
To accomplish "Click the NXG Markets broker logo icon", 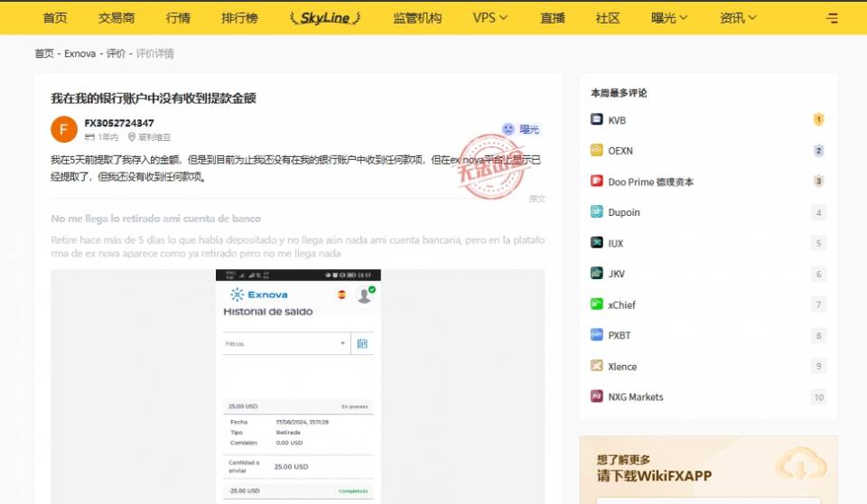I will coord(597,397).
